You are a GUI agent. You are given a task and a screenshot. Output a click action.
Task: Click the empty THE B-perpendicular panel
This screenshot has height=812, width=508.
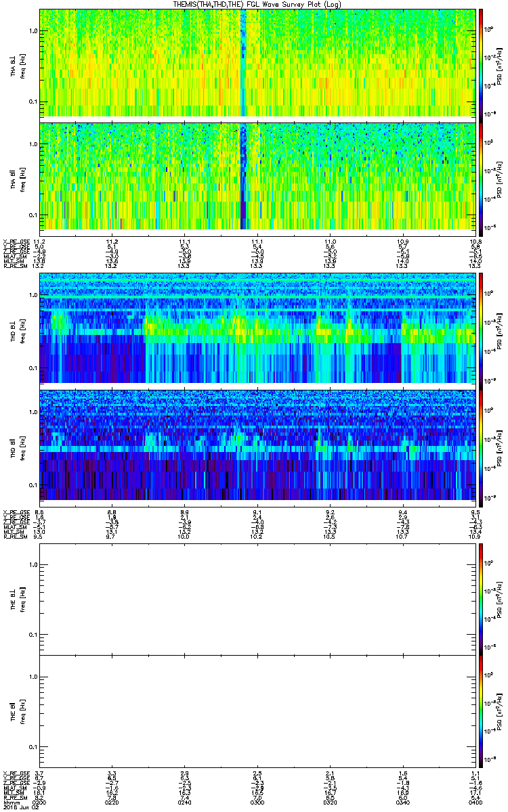[258, 600]
